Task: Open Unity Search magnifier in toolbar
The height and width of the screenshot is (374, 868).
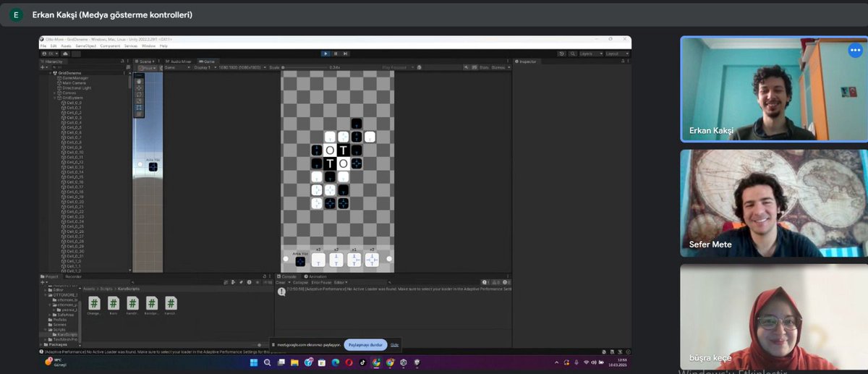Action: [x=572, y=54]
